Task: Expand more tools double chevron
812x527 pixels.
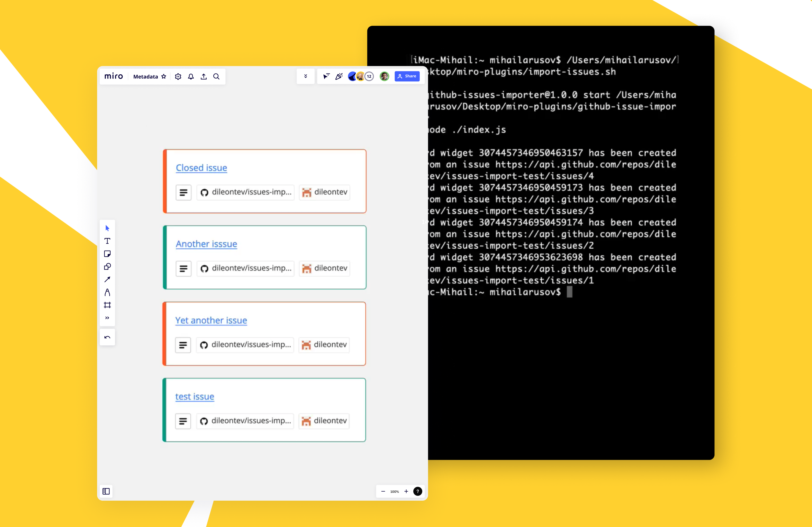Action: [x=107, y=318]
